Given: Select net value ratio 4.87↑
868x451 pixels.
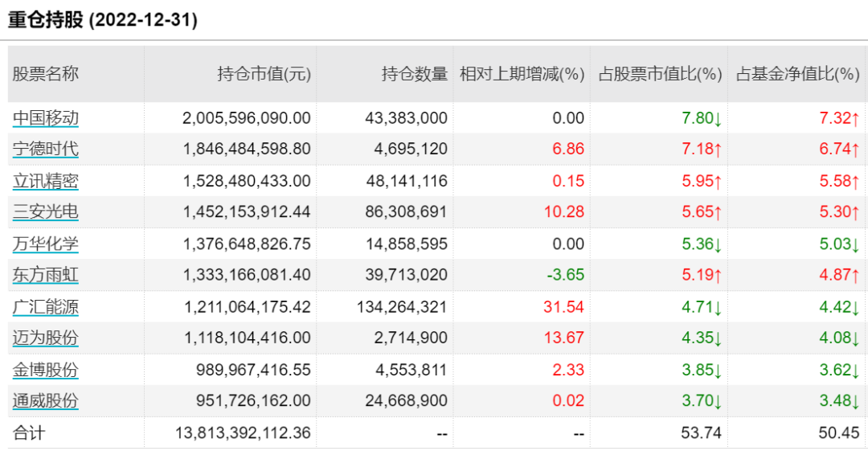Looking at the screenshot, I should coord(839,275).
